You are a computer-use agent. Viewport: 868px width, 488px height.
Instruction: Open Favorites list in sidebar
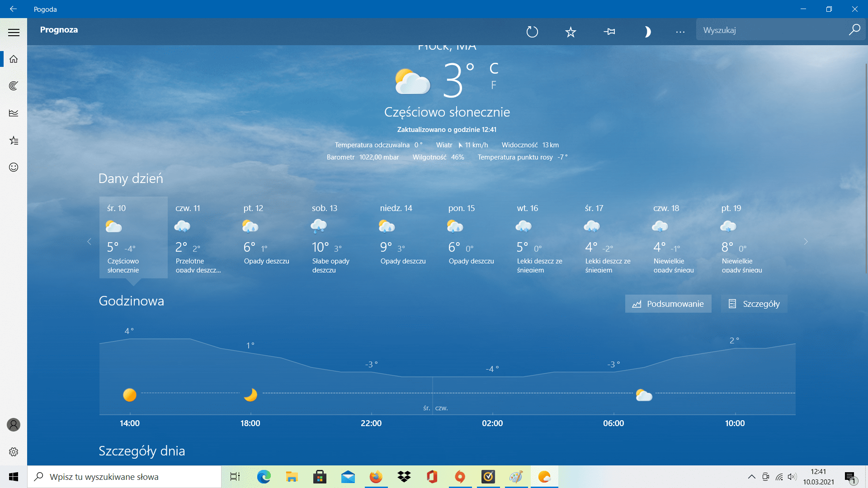(x=14, y=140)
